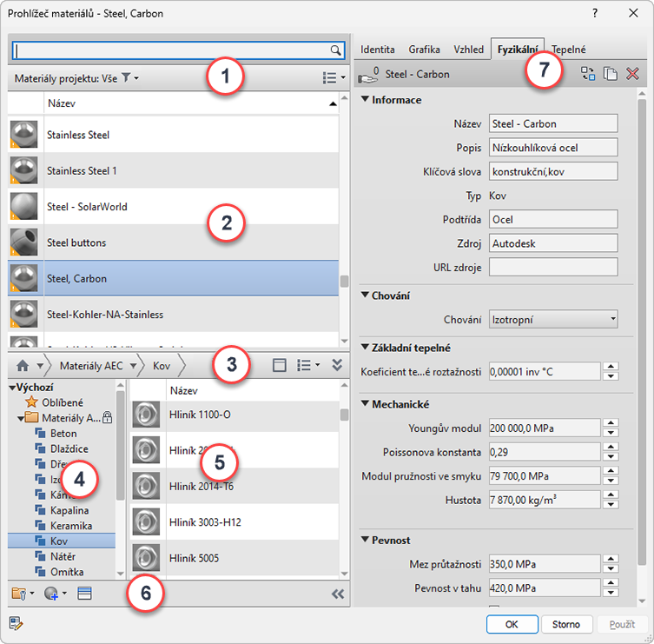The width and height of the screenshot is (654, 644).
Task: Select Hliník 5005 in library
Action: (x=235, y=558)
